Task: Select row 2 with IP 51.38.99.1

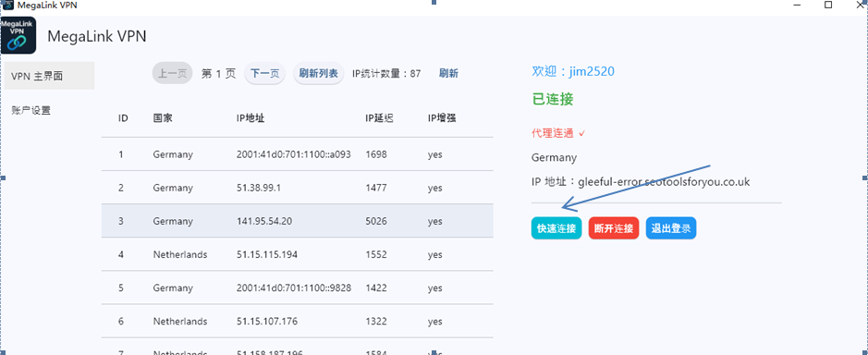Action: (x=298, y=188)
